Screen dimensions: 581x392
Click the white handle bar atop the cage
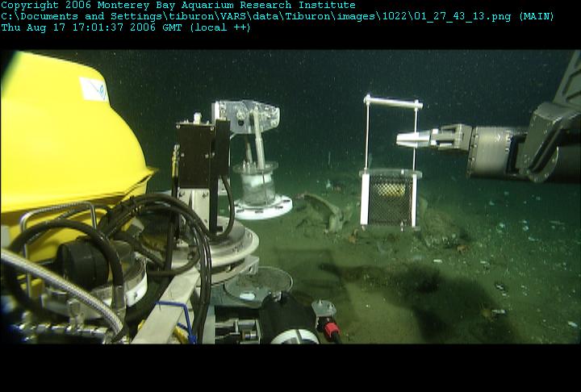click(x=393, y=102)
